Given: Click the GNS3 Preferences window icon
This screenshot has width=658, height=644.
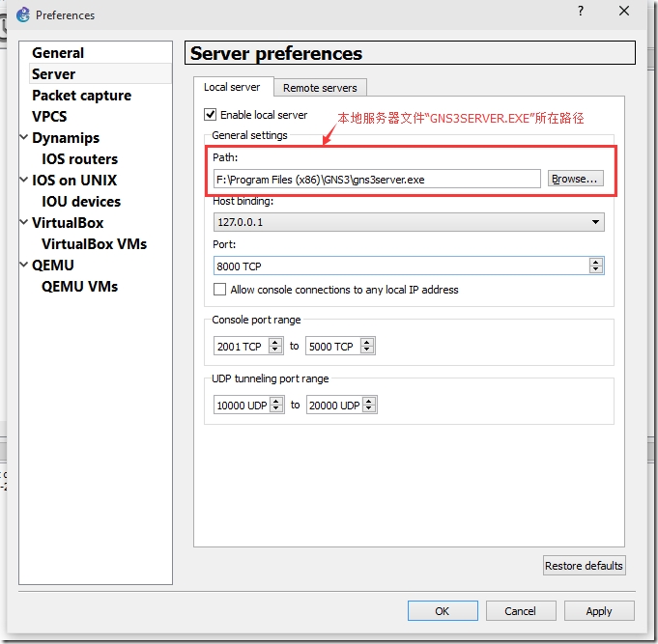Looking at the screenshot, I should pos(23,15).
